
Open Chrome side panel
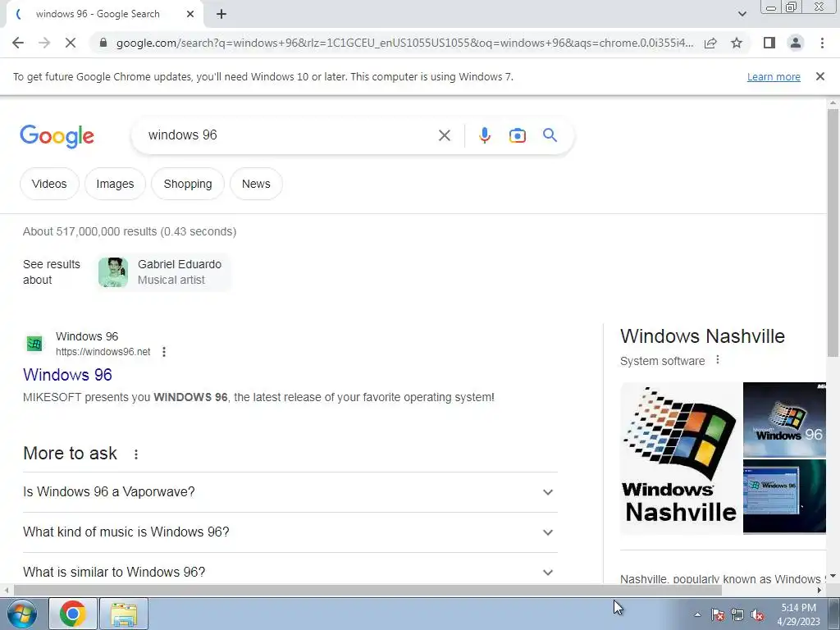click(769, 43)
